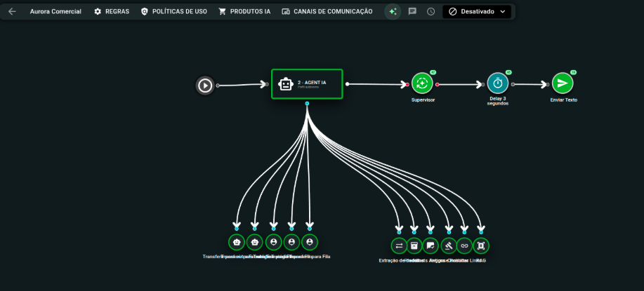Select the Supervisor node icon
This screenshot has width=644, height=291.
click(422, 83)
